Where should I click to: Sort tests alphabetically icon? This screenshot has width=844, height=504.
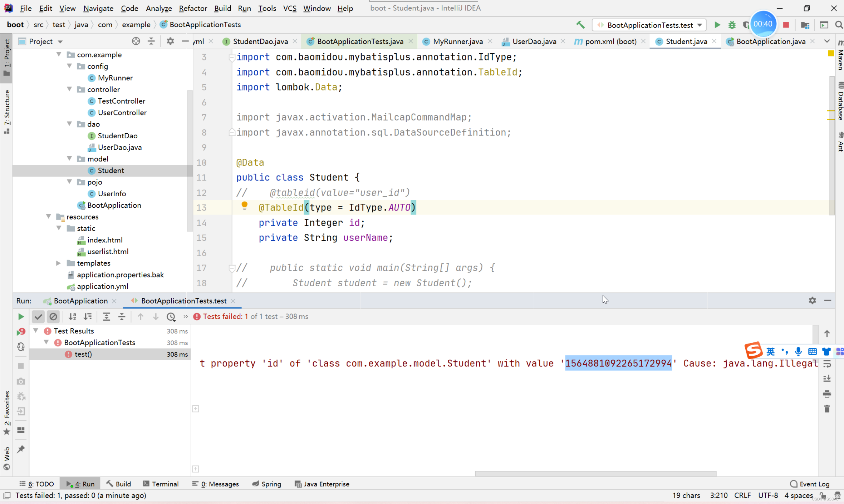point(73,316)
